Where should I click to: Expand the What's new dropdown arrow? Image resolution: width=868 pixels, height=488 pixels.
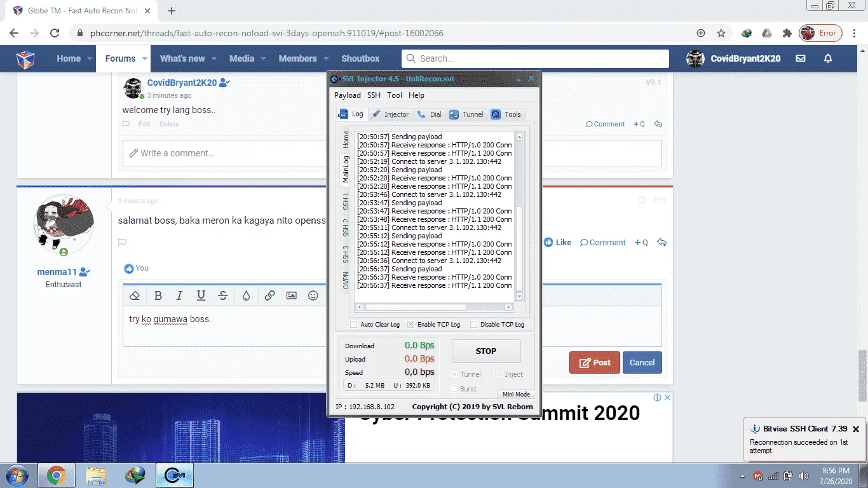click(214, 58)
